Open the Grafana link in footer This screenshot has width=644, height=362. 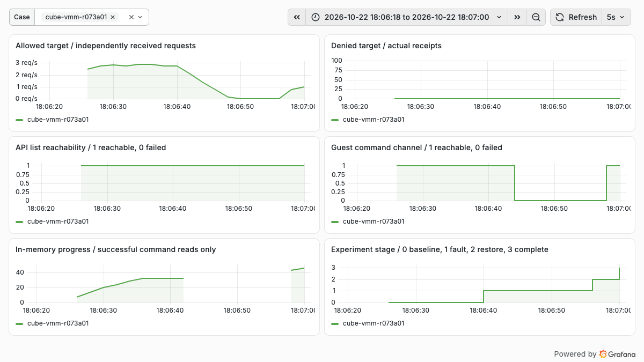(595, 354)
